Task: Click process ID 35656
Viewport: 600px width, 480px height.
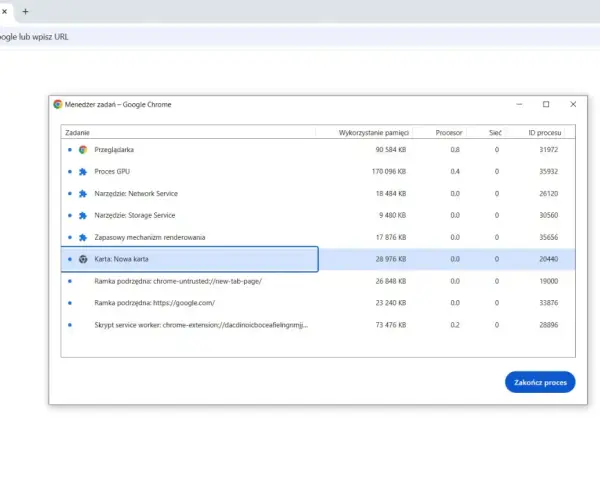Action: coord(549,237)
